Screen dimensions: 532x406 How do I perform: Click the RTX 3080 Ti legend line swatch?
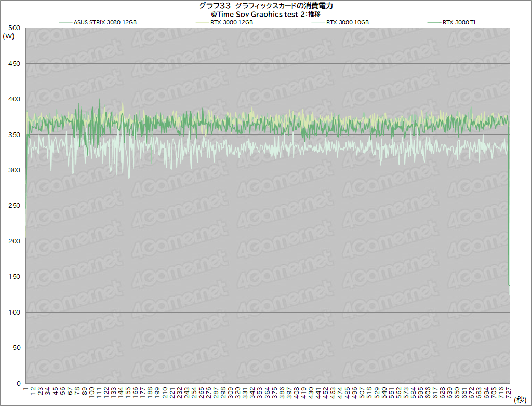tap(433, 23)
